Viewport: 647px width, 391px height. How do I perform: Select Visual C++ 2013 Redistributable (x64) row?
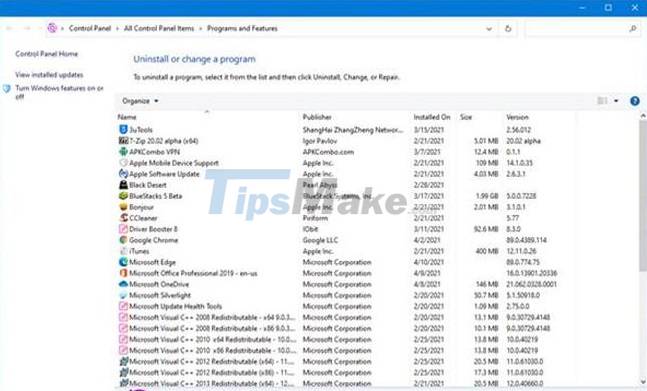(347, 383)
